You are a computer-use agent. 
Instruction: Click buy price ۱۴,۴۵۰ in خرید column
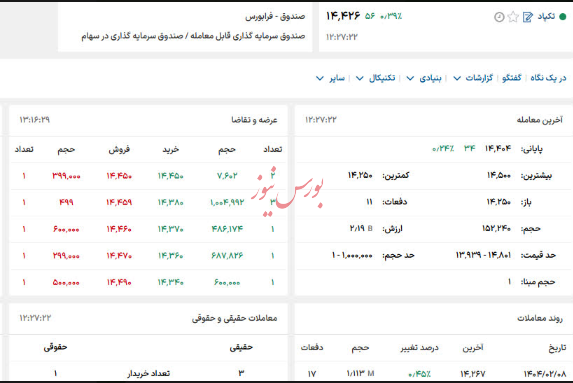tap(170, 176)
